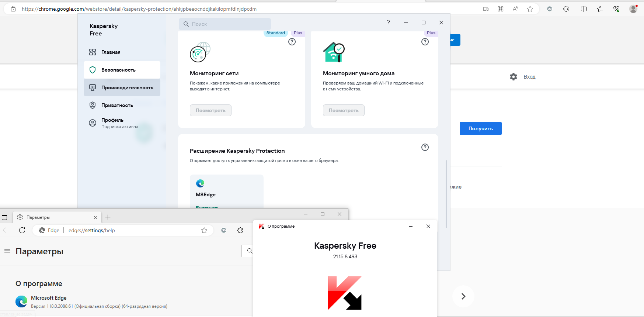Favorite star in Edge settings window address bar
This screenshot has height=317, width=644.
(x=204, y=230)
